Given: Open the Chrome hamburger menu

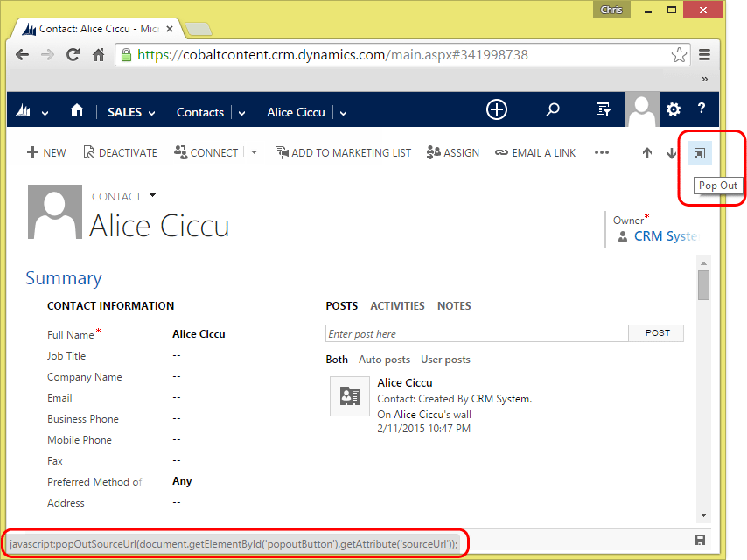Looking at the screenshot, I should pyautogui.click(x=705, y=55).
